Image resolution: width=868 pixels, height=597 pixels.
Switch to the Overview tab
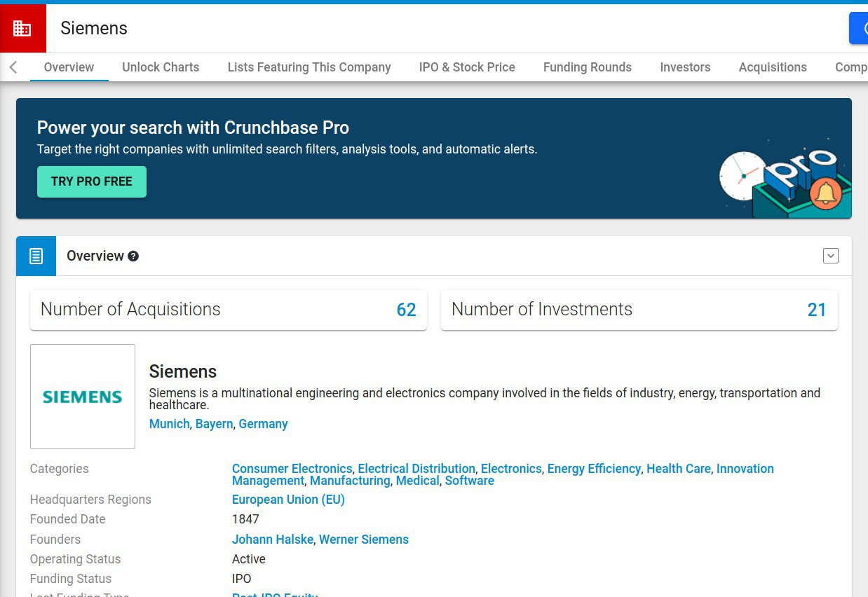[69, 67]
